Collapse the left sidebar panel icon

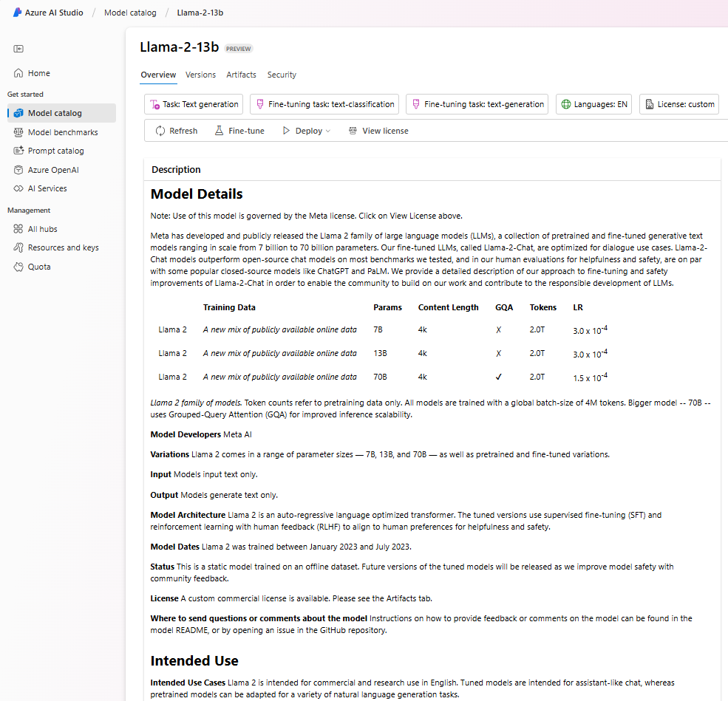click(18, 49)
